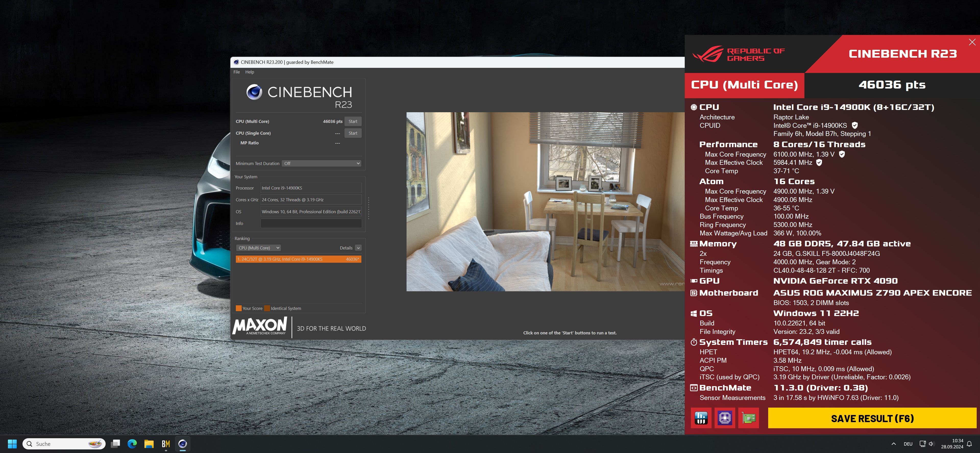Open the notifications bell icon

969,444
